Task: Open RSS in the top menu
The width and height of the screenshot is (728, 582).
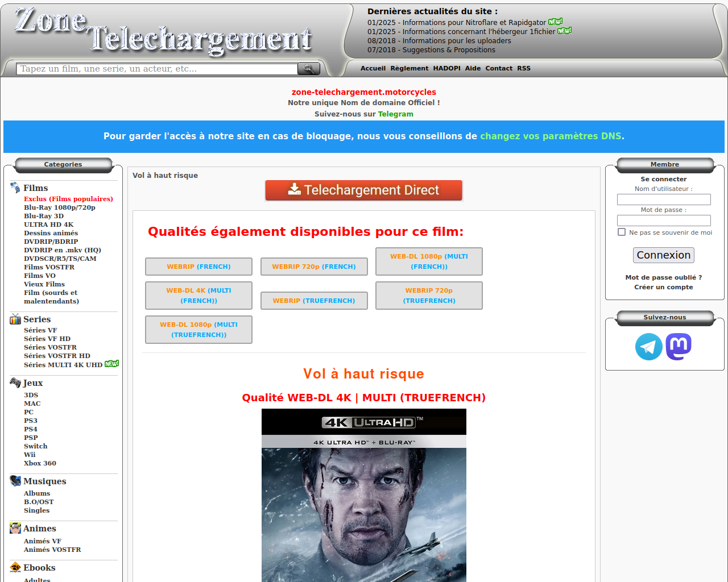Action: tap(524, 68)
